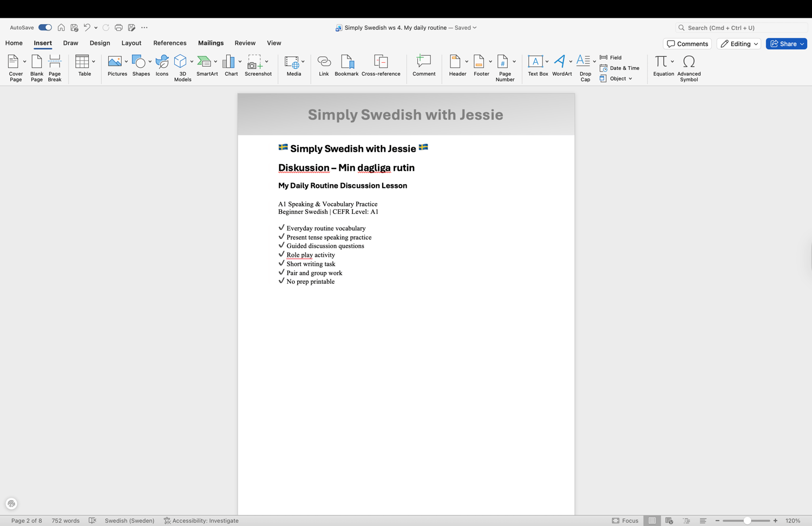Open the Layout tab
The image size is (812, 526).
click(131, 43)
